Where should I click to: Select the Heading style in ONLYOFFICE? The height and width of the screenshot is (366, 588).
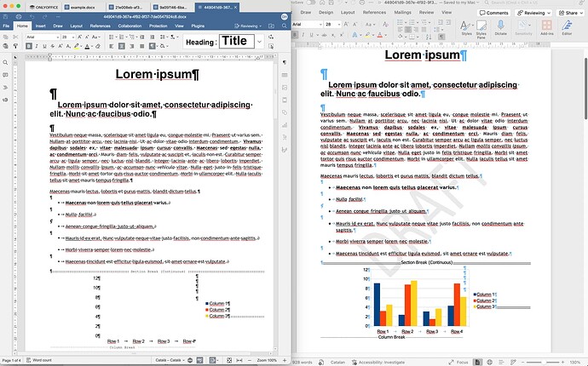(x=200, y=42)
